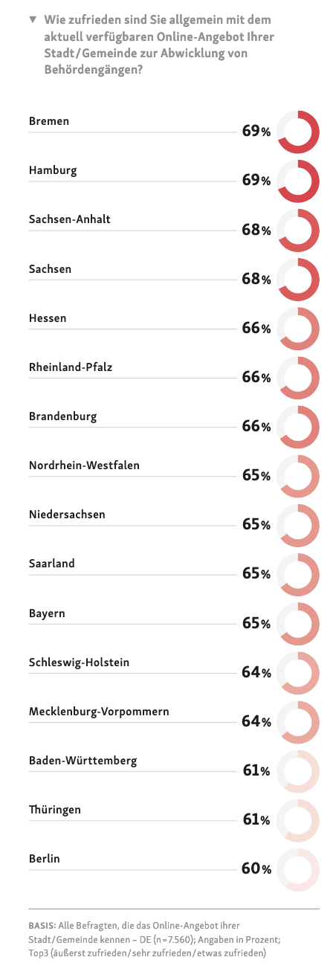336x980 pixels.
Task: Click the donut chart for Hessen
Action: [298, 328]
